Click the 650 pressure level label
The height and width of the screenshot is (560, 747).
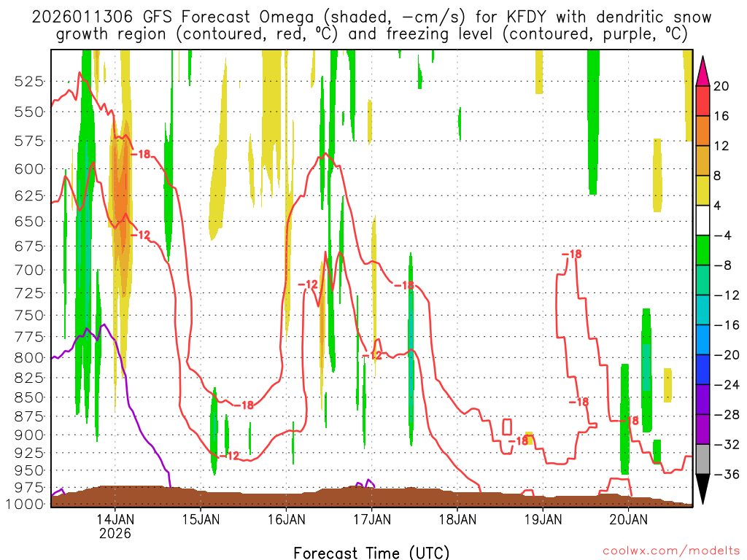(x=29, y=222)
